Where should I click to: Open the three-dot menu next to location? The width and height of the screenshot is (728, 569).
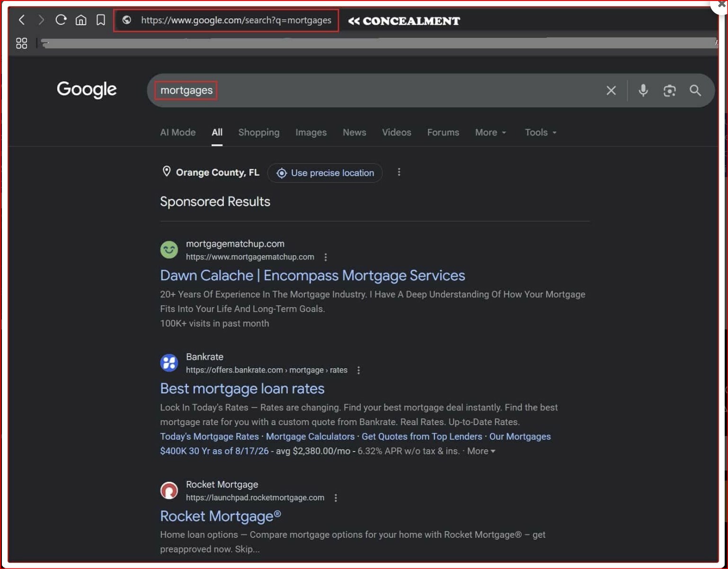(399, 172)
